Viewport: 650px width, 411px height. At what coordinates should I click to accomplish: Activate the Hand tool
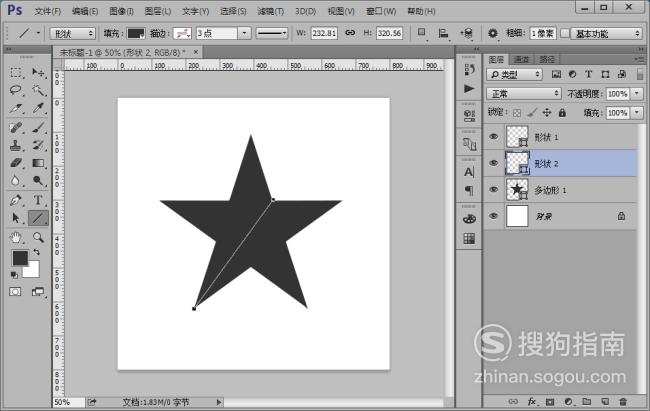tap(16, 237)
